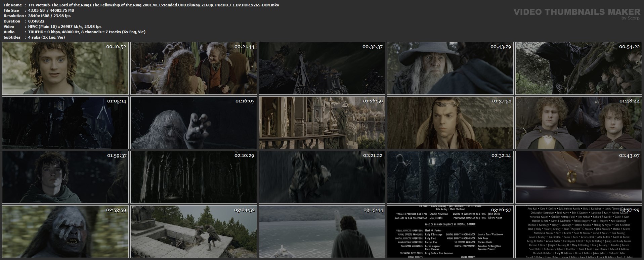The height and width of the screenshot is (260, 644).
Task: Click the TRUEHD audio info line
Action: 87,32
